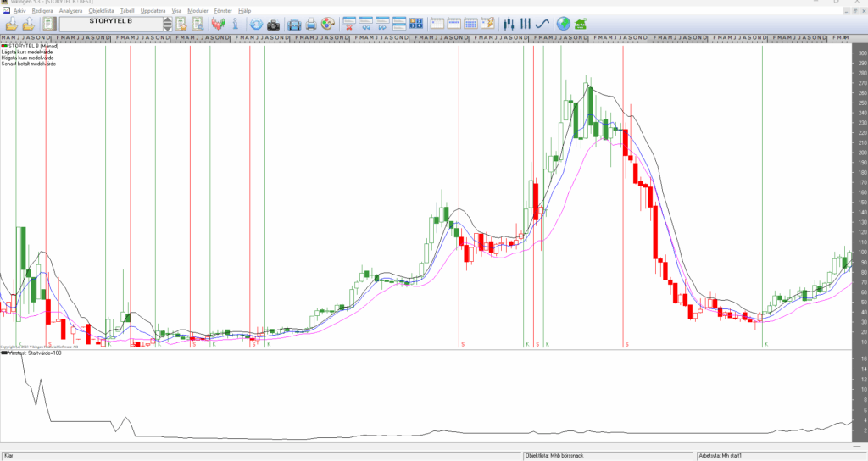The width and height of the screenshot is (868, 461).
Task: Open the Analysera menu
Action: [x=71, y=10]
